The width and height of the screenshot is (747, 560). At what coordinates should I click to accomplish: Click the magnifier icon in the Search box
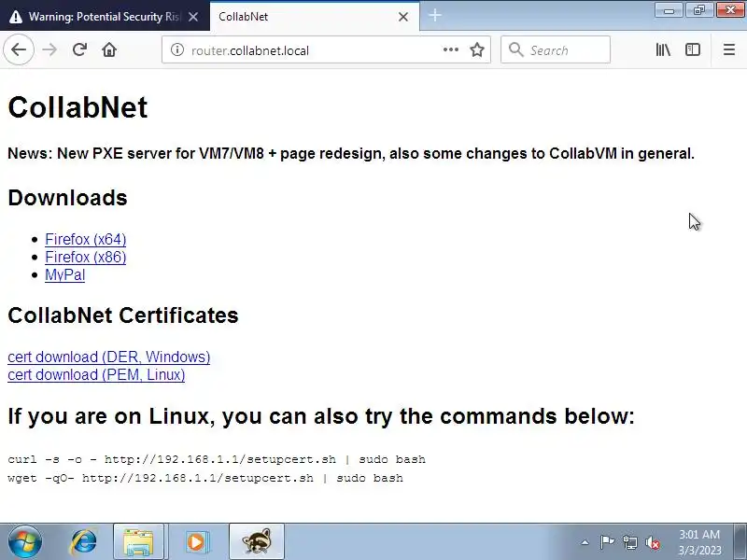point(516,49)
